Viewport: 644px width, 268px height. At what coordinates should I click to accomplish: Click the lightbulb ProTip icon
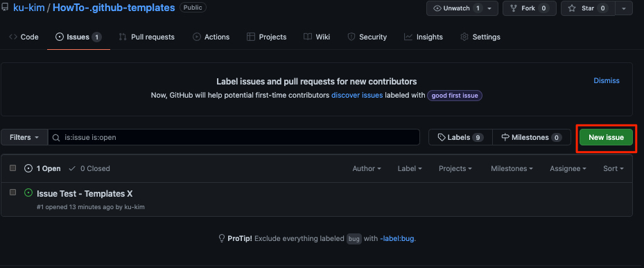[221, 238]
